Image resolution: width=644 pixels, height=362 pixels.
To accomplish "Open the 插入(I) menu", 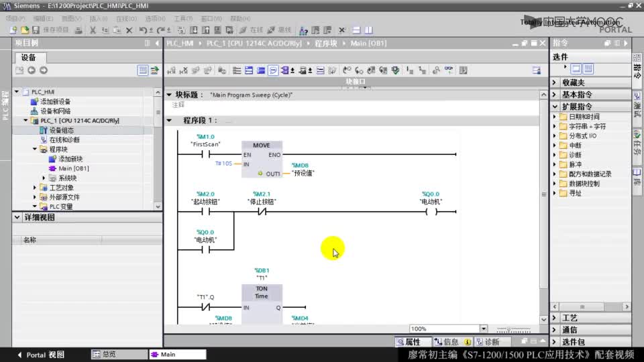I will 98,19.
